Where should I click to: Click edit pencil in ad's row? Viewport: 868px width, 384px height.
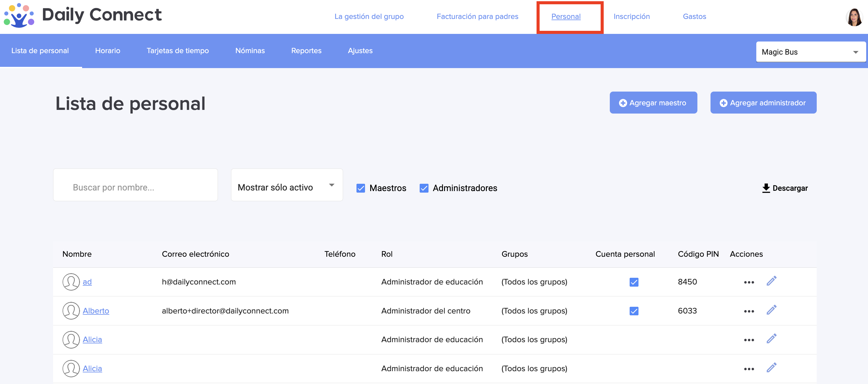[x=771, y=281]
